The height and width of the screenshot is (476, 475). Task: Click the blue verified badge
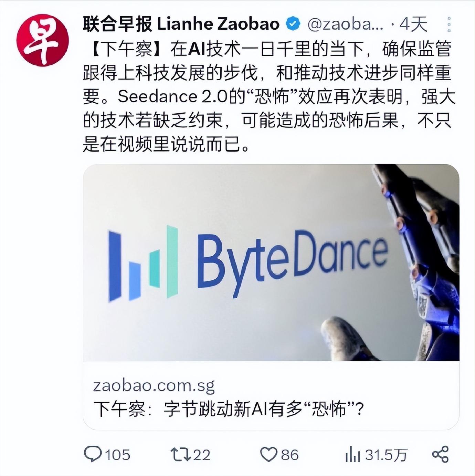(293, 24)
